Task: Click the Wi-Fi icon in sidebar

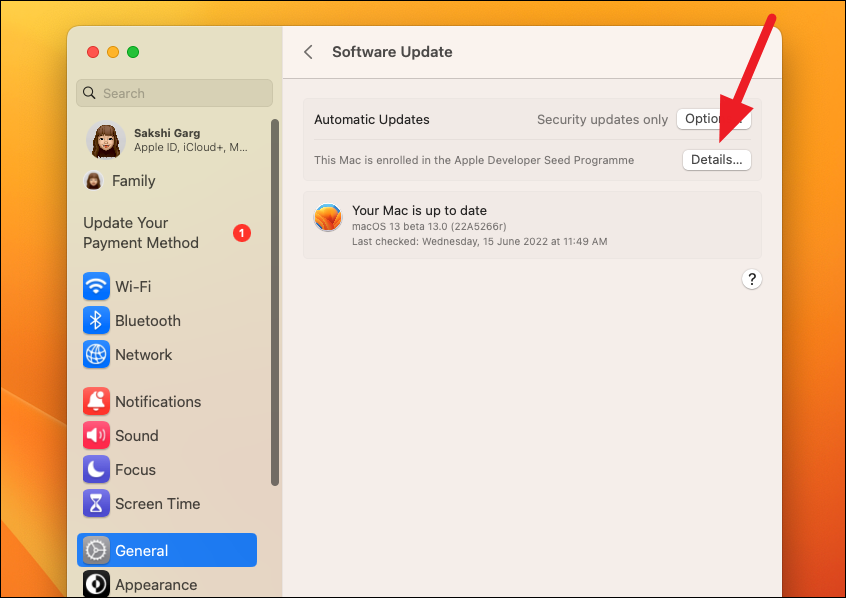Action: click(x=96, y=286)
